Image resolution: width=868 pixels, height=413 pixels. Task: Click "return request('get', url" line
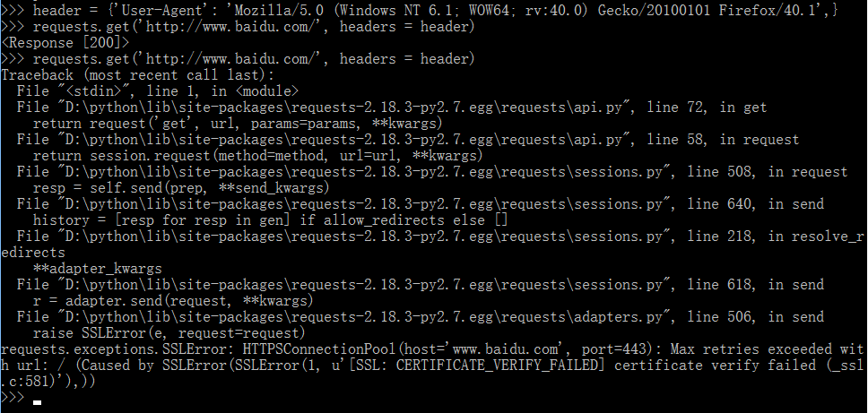238,124
